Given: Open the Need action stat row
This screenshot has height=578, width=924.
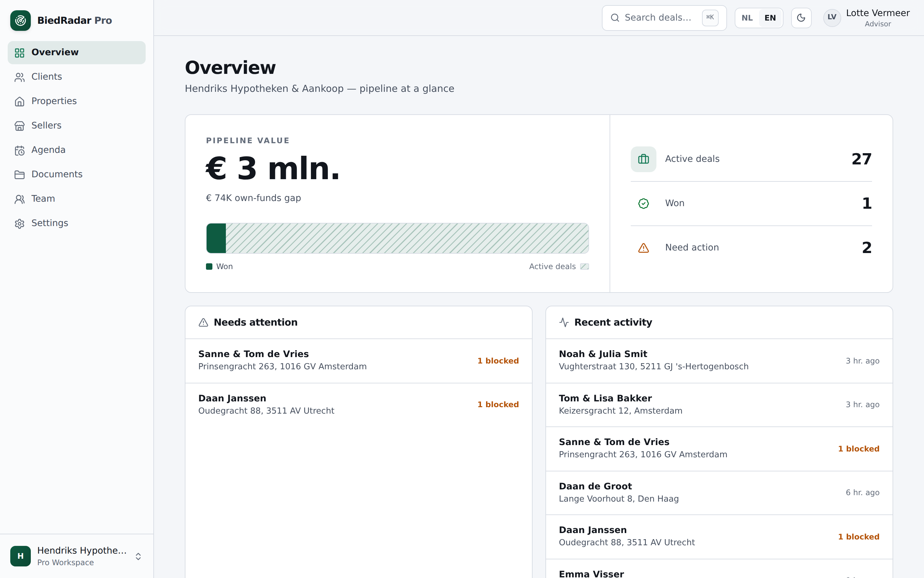Looking at the screenshot, I should 751,248.
